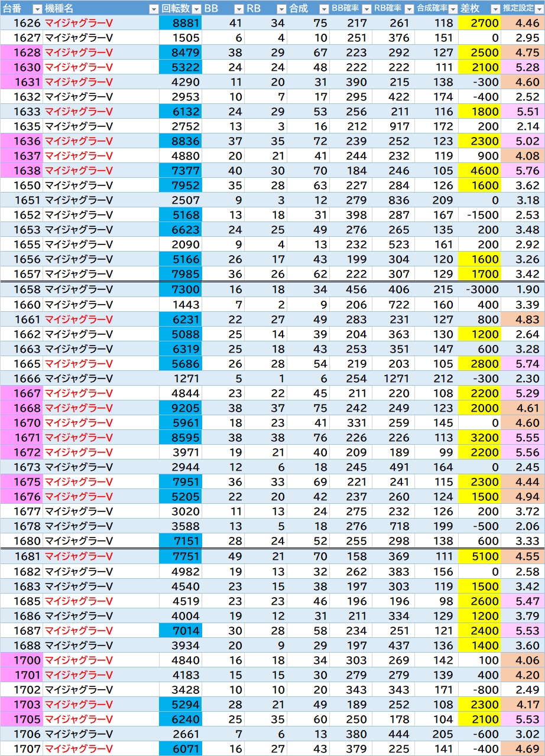Select the 回転数 cell 6623
The width and height of the screenshot is (545, 756).
(180, 230)
